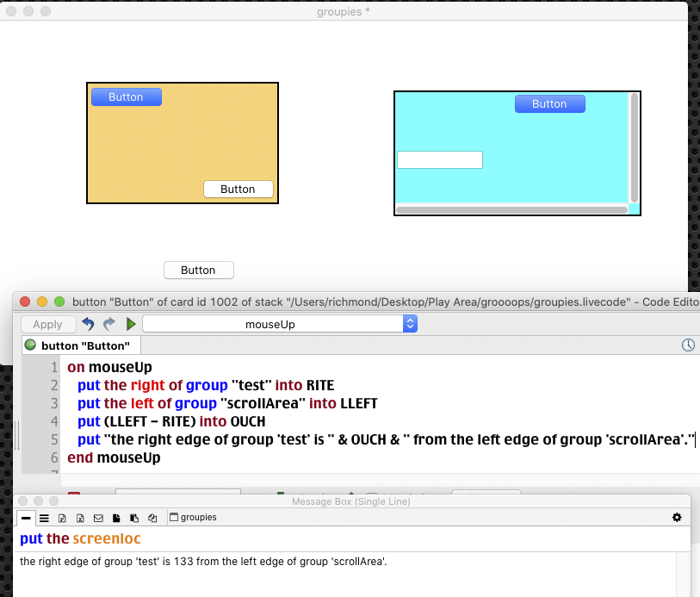Click the clock icon in script tab bar
The height and width of the screenshot is (597, 700).
tap(688, 345)
